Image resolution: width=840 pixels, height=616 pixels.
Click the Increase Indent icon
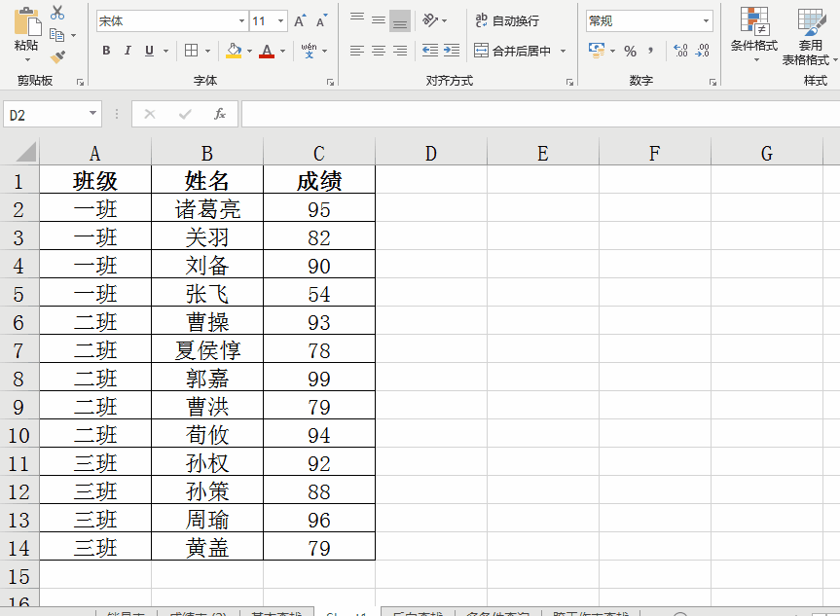451,51
